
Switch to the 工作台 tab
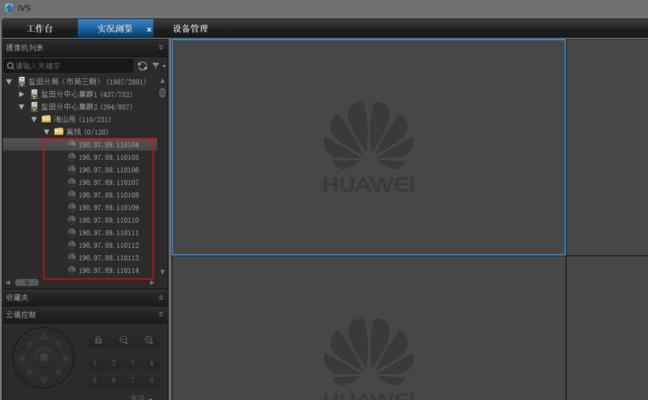(x=40, y=29)
